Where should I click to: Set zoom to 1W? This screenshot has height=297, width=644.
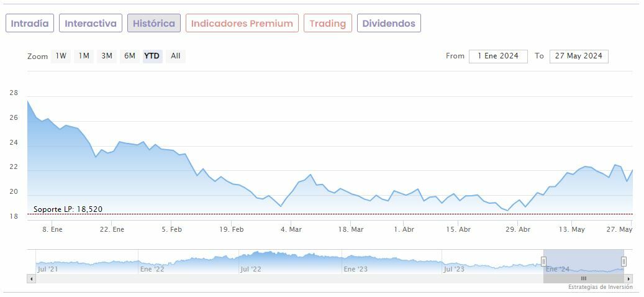(61, 56)
